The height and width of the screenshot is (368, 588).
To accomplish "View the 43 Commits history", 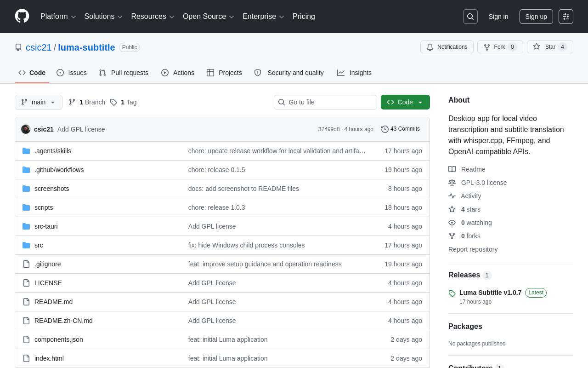I will point(401,129).
